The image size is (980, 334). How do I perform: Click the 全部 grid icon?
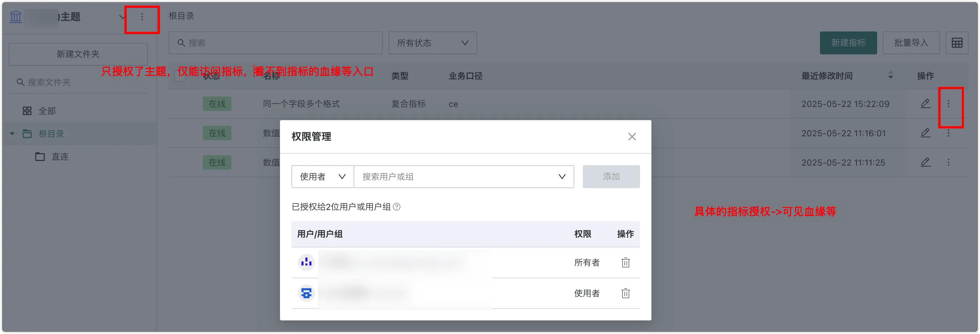(x=27, y=111)
